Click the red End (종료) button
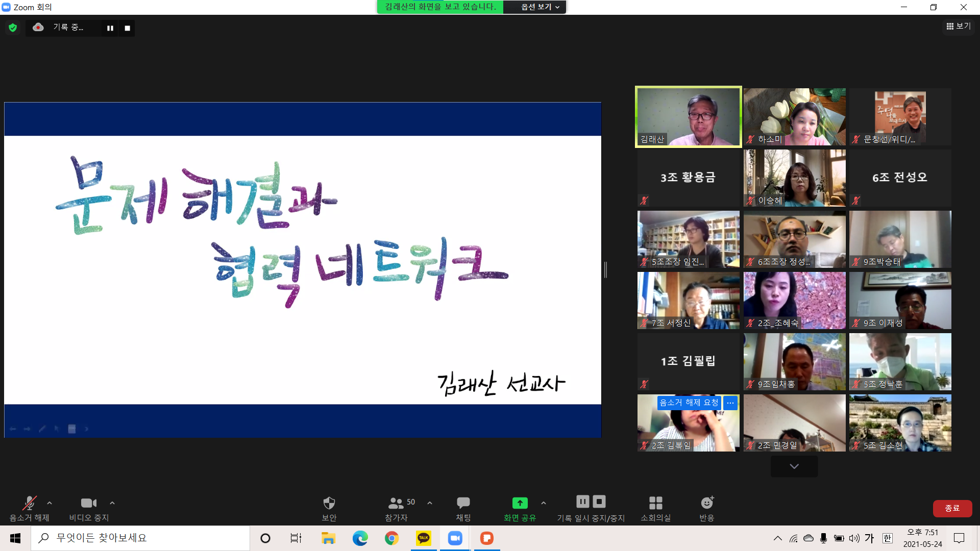Viewport: 980px width, 551px height. 952,508
